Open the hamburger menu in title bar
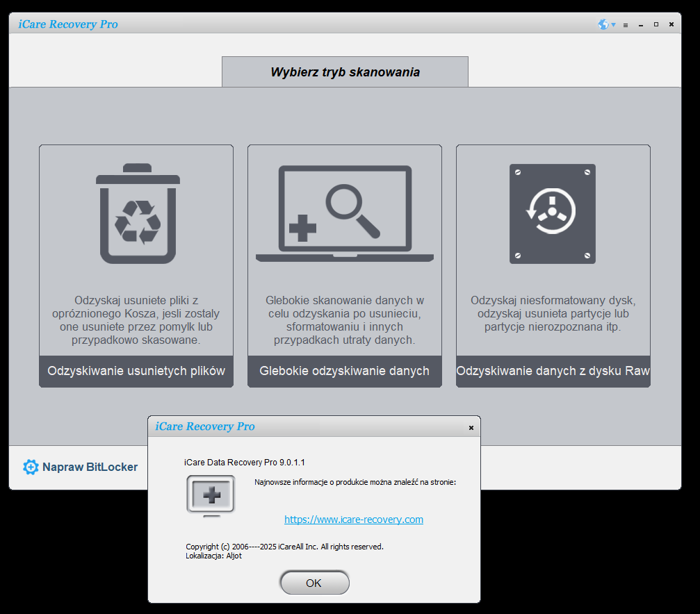Image resolution: width=700 pixels, height=614 pixels. [x=626, y=26]
